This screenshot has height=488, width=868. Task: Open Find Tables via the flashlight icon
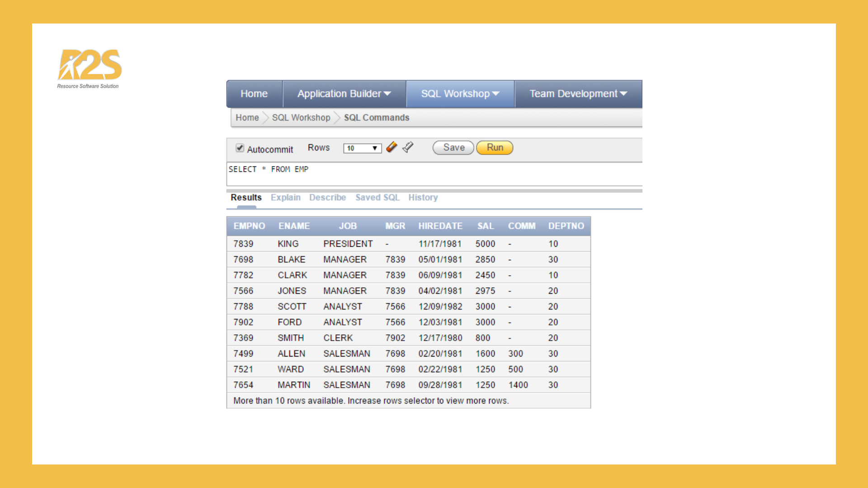[407, 147]
